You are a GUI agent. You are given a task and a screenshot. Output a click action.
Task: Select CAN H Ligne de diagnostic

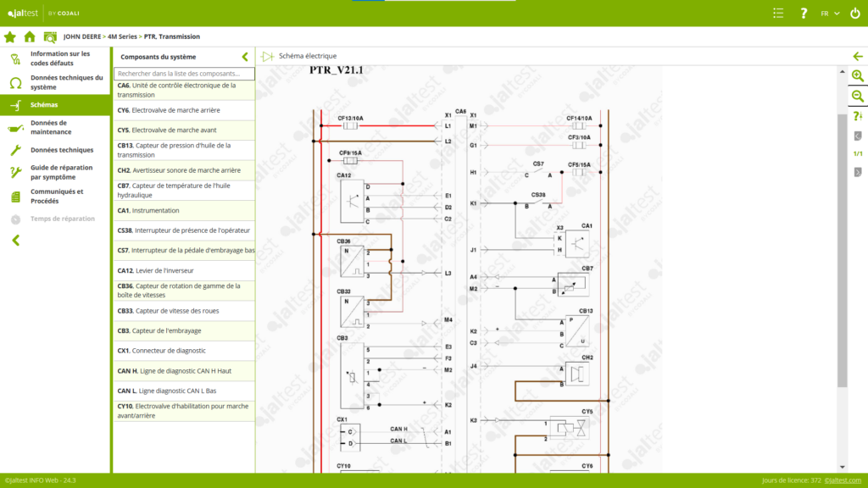[x=184, y=371]
